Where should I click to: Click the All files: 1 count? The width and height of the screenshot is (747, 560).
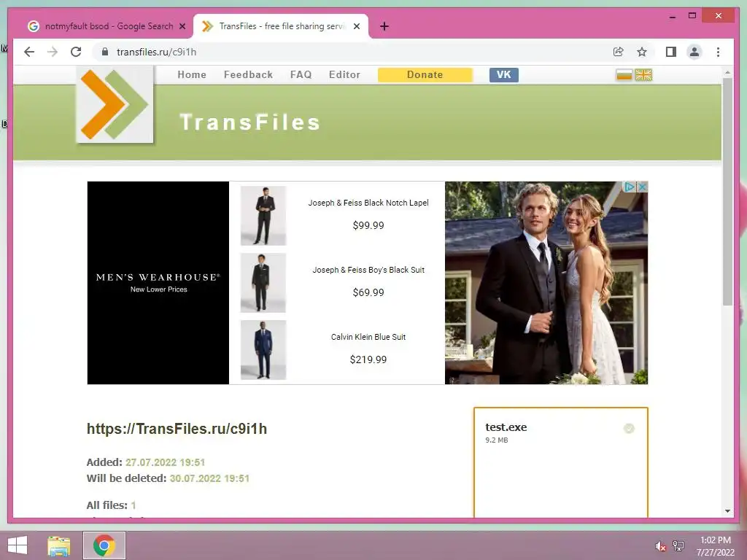pyautogui.click(x=111, y=505)
